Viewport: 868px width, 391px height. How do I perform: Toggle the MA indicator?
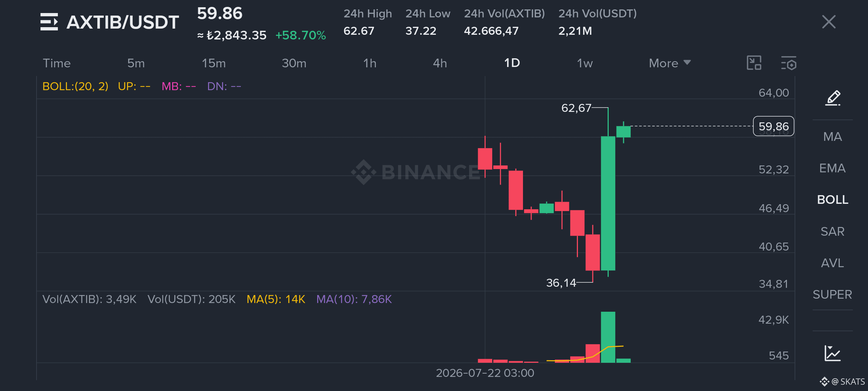click(833, 136)
